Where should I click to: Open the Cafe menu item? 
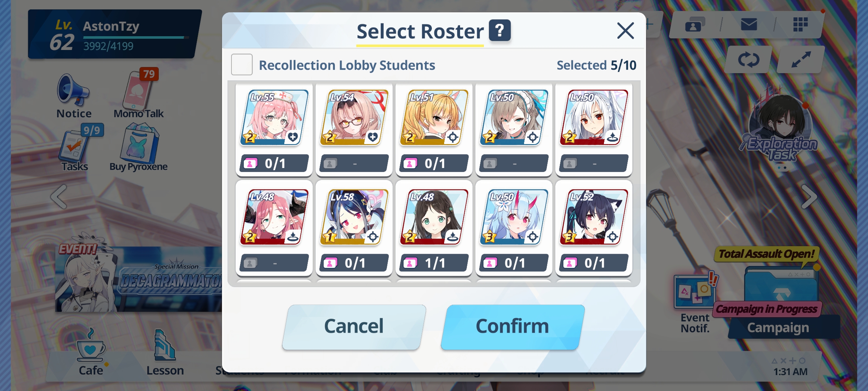(91, 352)
